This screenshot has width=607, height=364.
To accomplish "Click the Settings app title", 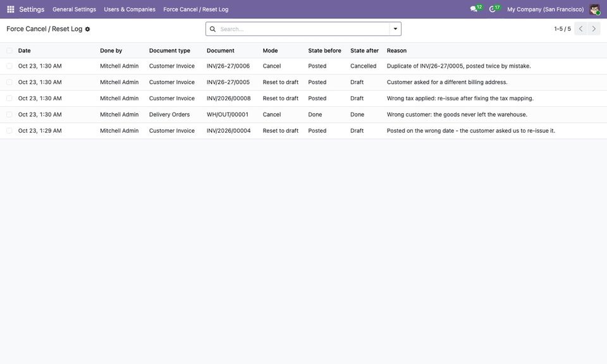I will pyautogui.click(x=32, y=9).
